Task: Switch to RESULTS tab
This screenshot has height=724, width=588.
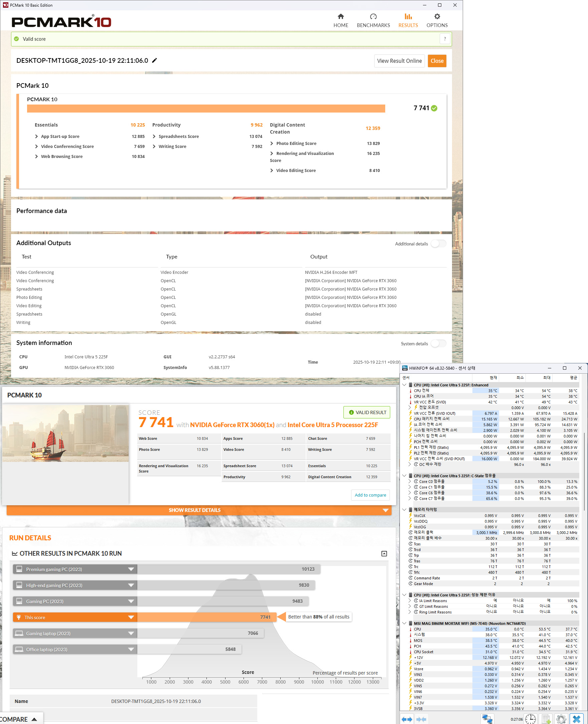Action: 408,21
